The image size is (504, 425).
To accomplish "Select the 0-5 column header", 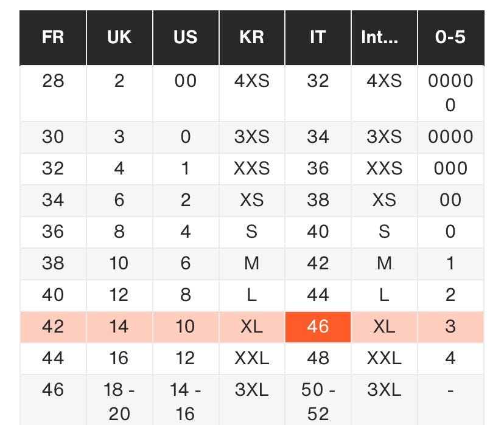I will point(450,38).
